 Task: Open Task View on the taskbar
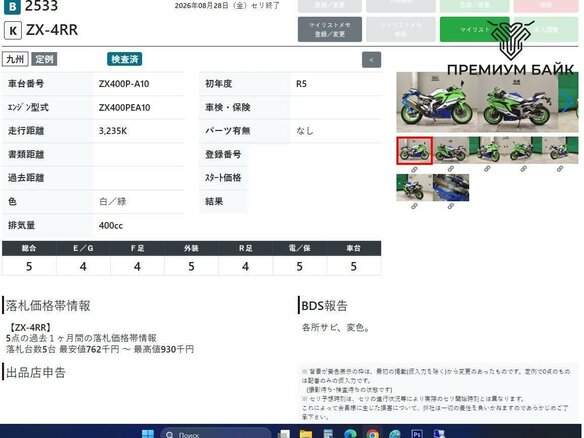point(284,434)
